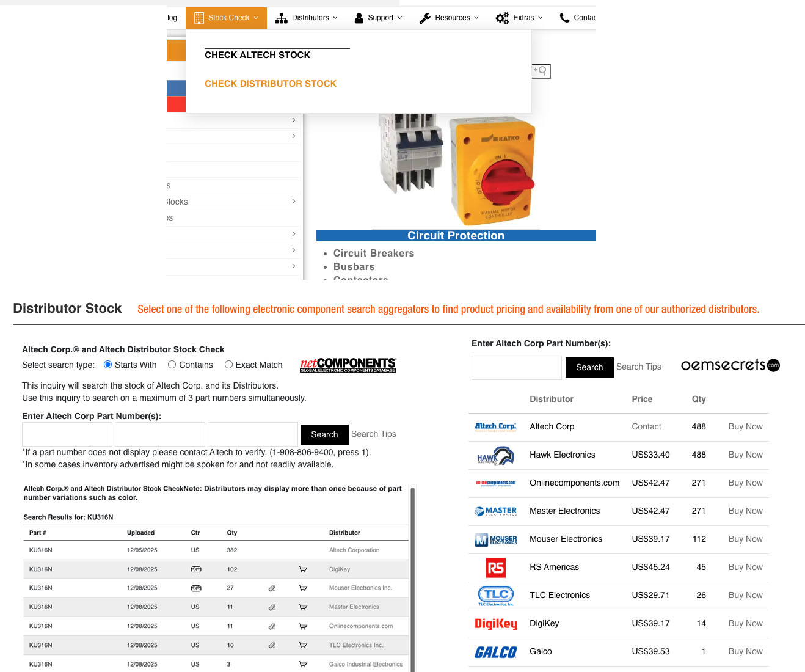Click Buy Now for Hawk Electronics
The width and height of the screenshot is (805, 672).
click(x=745, y=455)
